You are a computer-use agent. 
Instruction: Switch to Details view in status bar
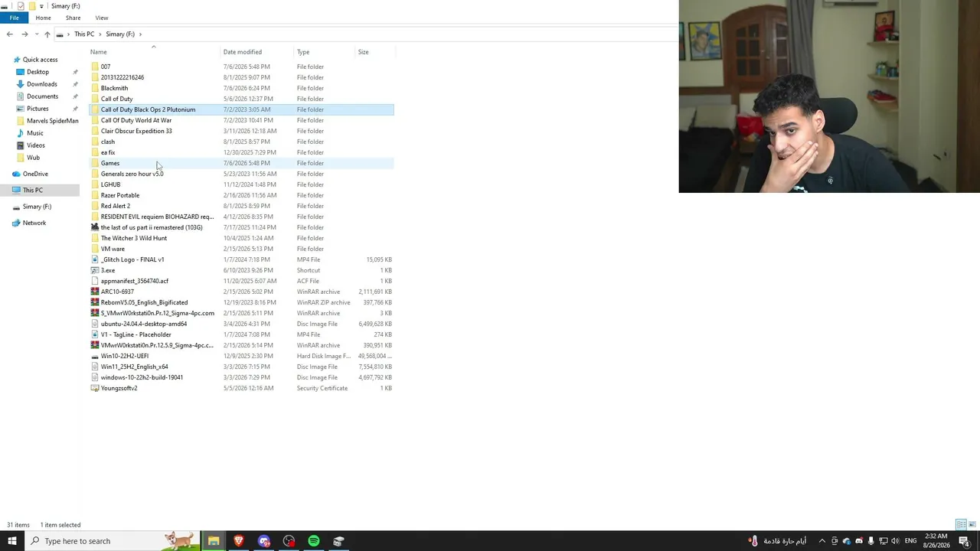click(x=961, y=525)
